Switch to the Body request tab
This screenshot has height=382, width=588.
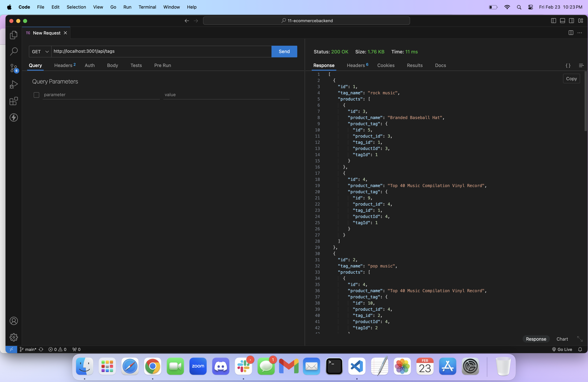[112, 65]
